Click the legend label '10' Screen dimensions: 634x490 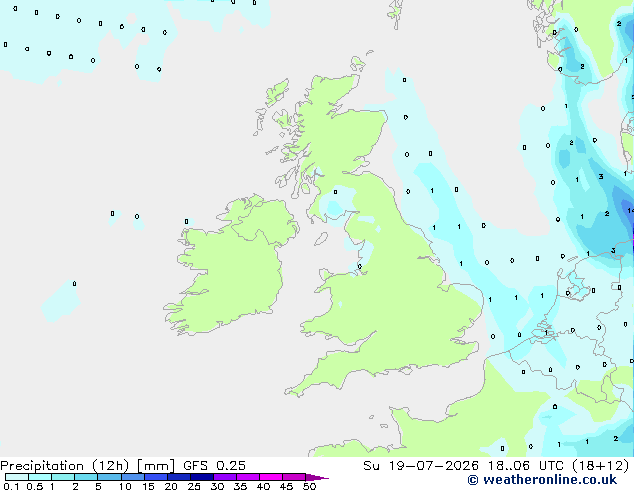pos(125,486)
